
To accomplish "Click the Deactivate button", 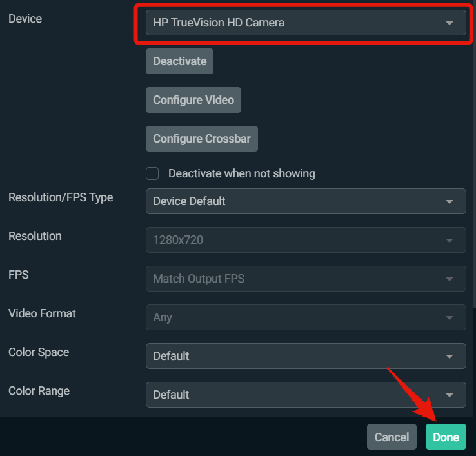I will point(179,61).
